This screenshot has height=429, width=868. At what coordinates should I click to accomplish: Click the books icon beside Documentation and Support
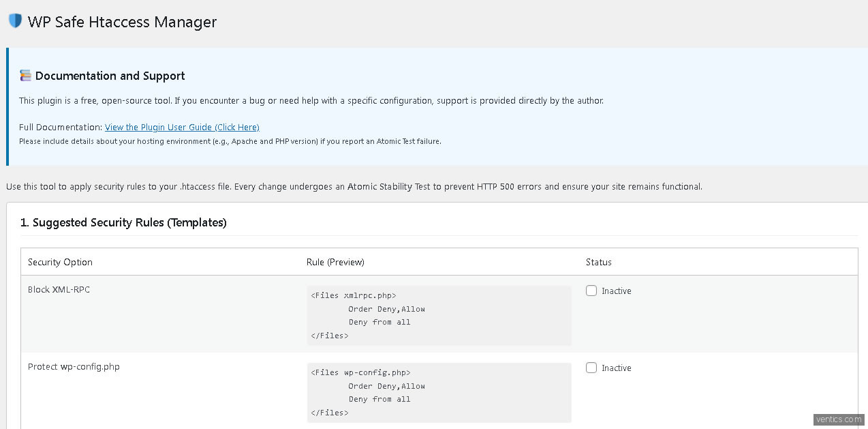point(25,76)
